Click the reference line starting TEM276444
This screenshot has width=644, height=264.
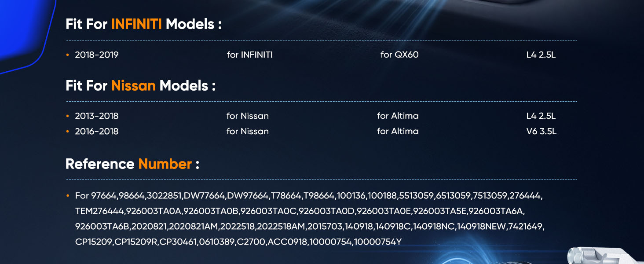(300, 211)
